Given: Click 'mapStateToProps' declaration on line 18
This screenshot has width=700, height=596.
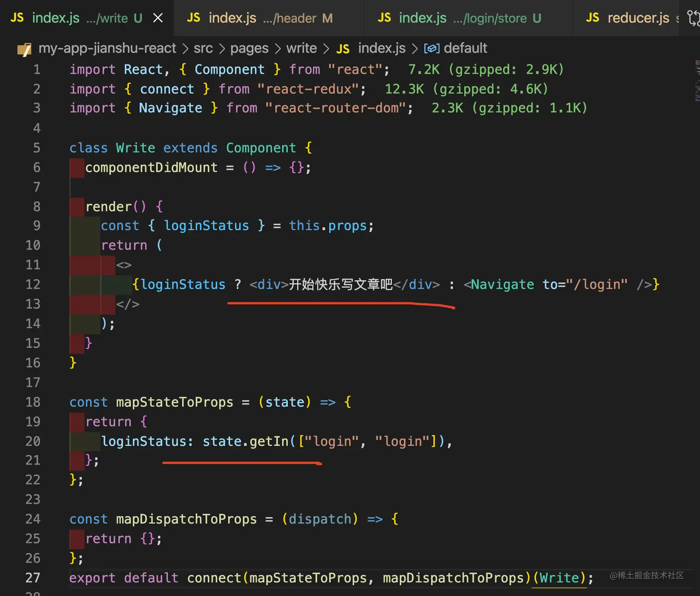Looking at the screenshot, I should [175, 402].
